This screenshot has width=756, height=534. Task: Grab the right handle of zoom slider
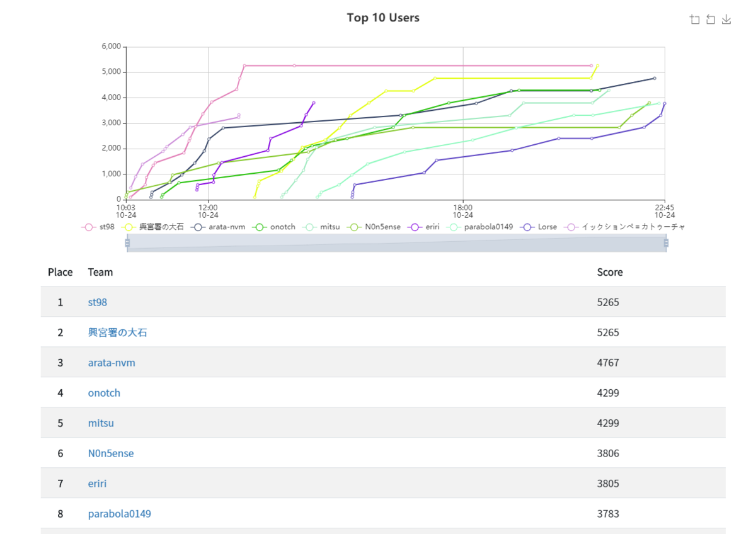(666, 242)
